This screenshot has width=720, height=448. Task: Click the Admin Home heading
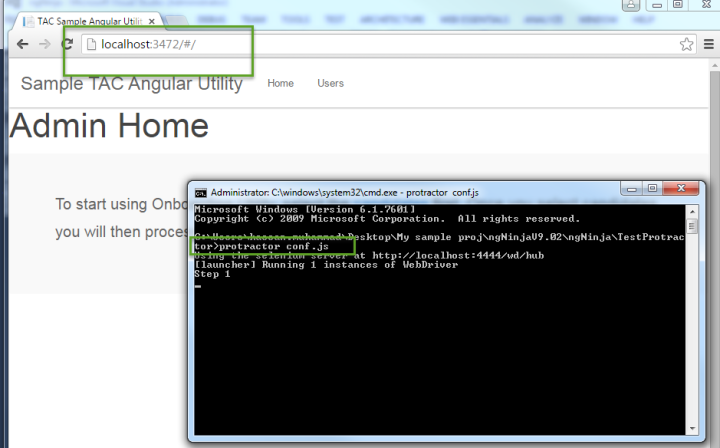pyautogui.click(x=109, y=125)
